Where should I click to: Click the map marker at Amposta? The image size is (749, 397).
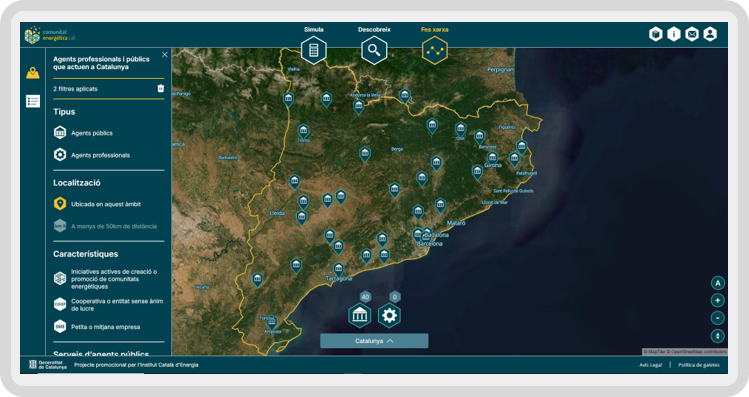pos(272,322)
